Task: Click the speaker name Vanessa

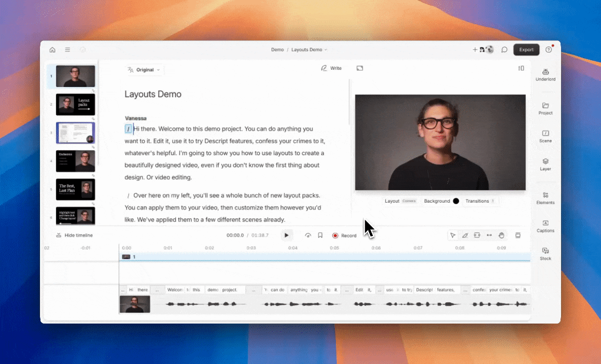Action: [x=136, y=118]
